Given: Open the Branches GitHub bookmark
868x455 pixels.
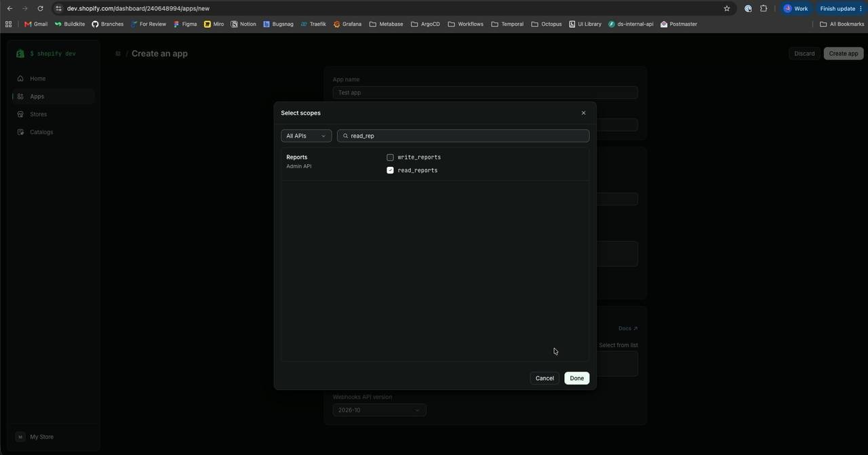Looking at the screenshot, I should pyautogui.click(x=108, y=24).
